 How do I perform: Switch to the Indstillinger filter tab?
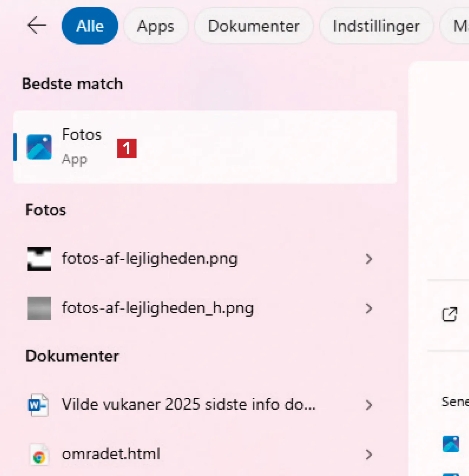tap(376, 26)
